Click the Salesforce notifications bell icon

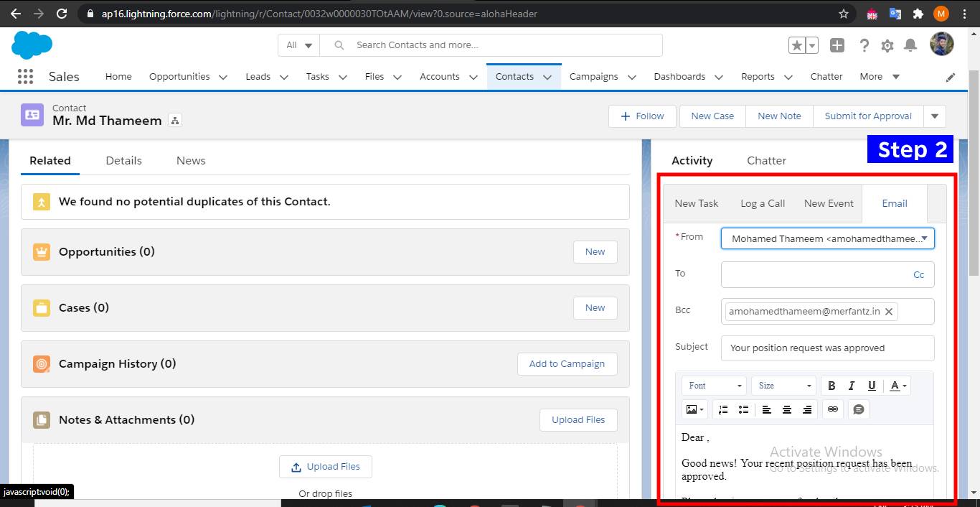click(910, 45)
